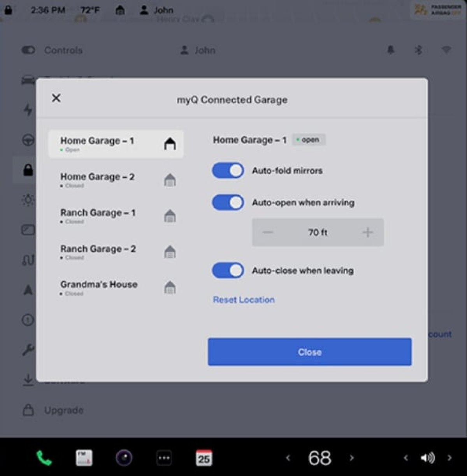The height and width of the screenshot is (476, 467).
Task: Select Home Garage – 2 from the list
Action: [116, 180]
